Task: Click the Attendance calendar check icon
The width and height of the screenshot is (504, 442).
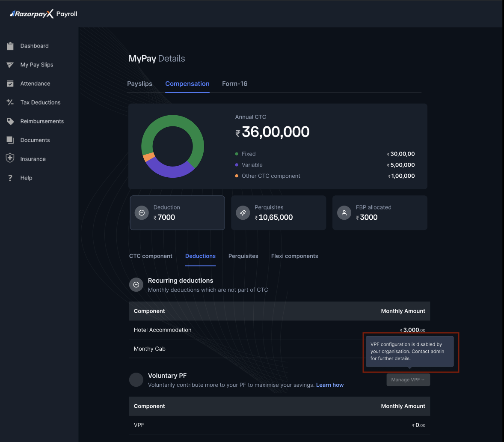Action: (x=10, y=84)
